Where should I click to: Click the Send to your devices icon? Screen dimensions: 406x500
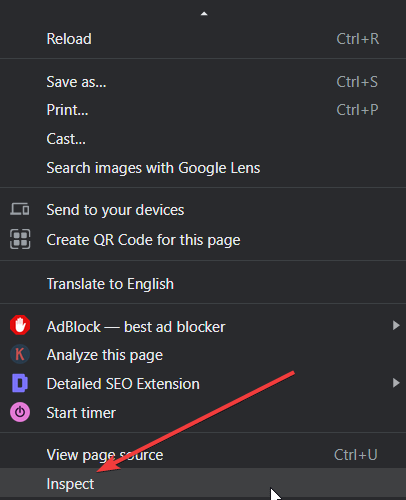pyautogui.click(x=20, y=209)
